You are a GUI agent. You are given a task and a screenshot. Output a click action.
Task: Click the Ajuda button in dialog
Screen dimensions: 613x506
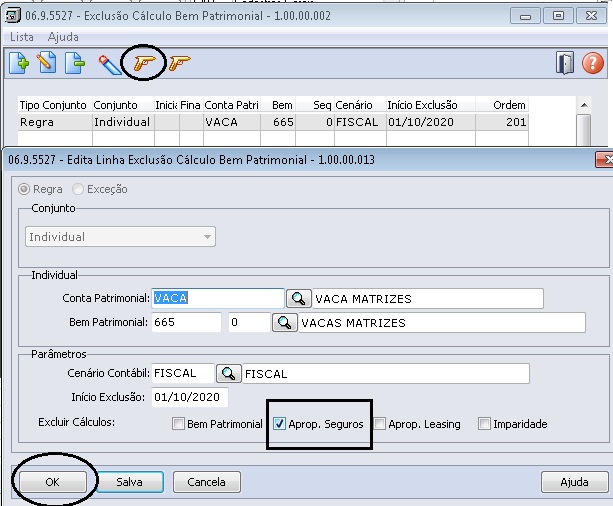[x=574, y=482]
